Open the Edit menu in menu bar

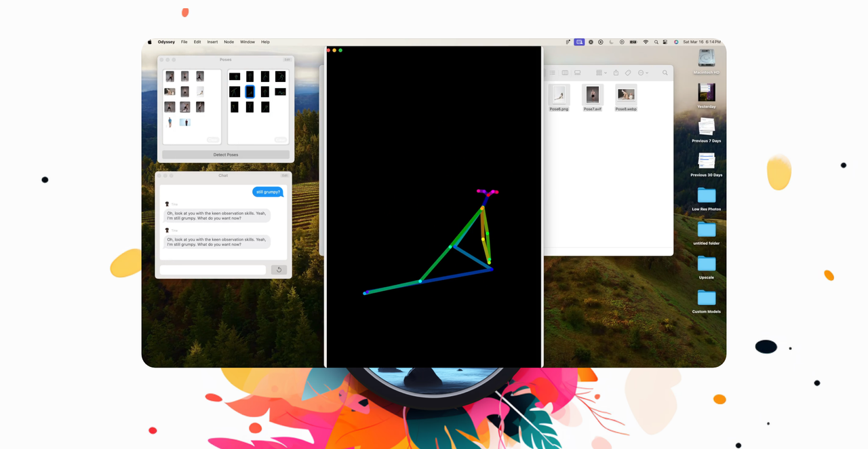coord(197,42)
